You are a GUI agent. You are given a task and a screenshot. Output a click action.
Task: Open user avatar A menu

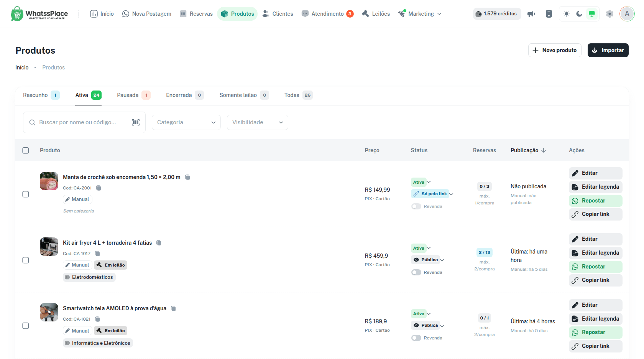627,14
